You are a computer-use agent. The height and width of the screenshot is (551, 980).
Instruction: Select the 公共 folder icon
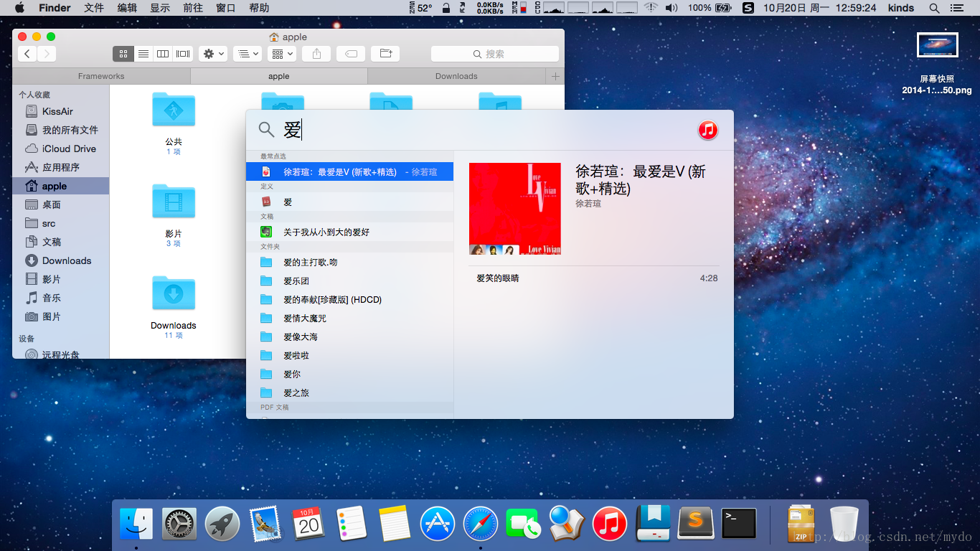[174, 110]
